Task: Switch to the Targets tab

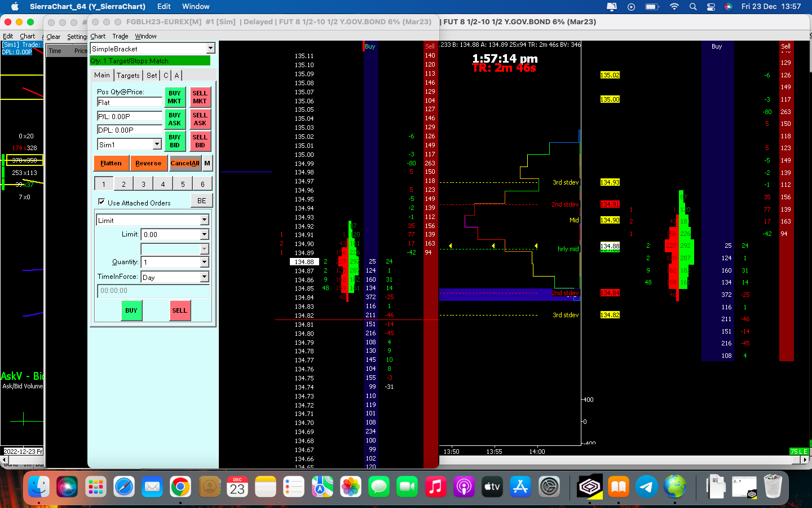Action: [128, 76]
